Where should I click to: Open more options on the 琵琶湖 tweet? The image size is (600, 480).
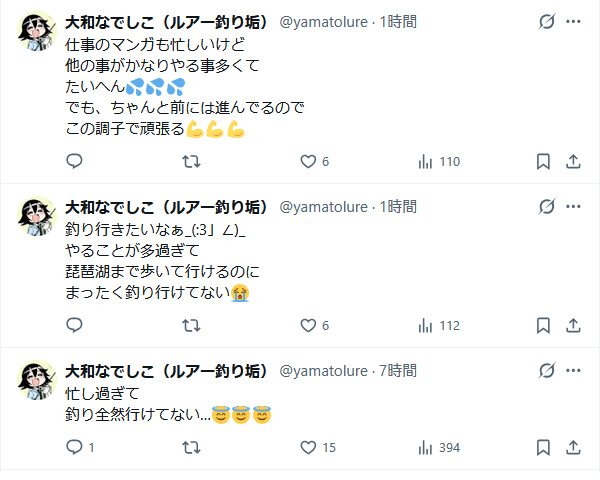click(x=573, y=207)
